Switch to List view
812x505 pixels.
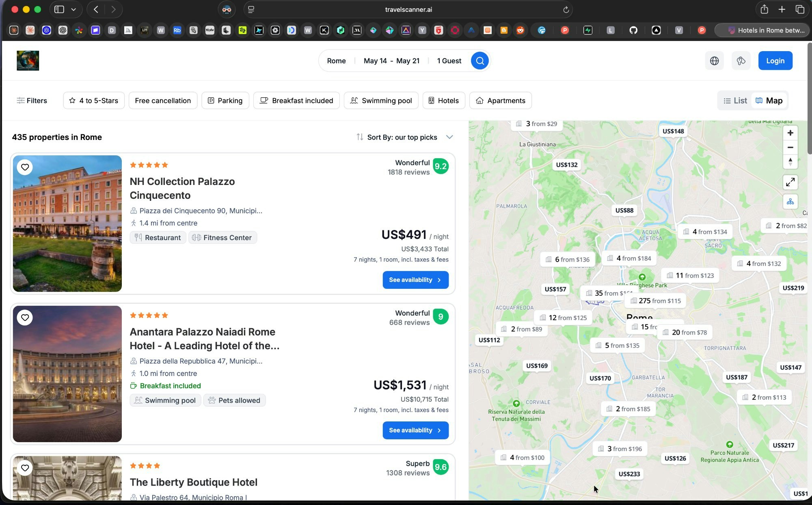(734, 100)
